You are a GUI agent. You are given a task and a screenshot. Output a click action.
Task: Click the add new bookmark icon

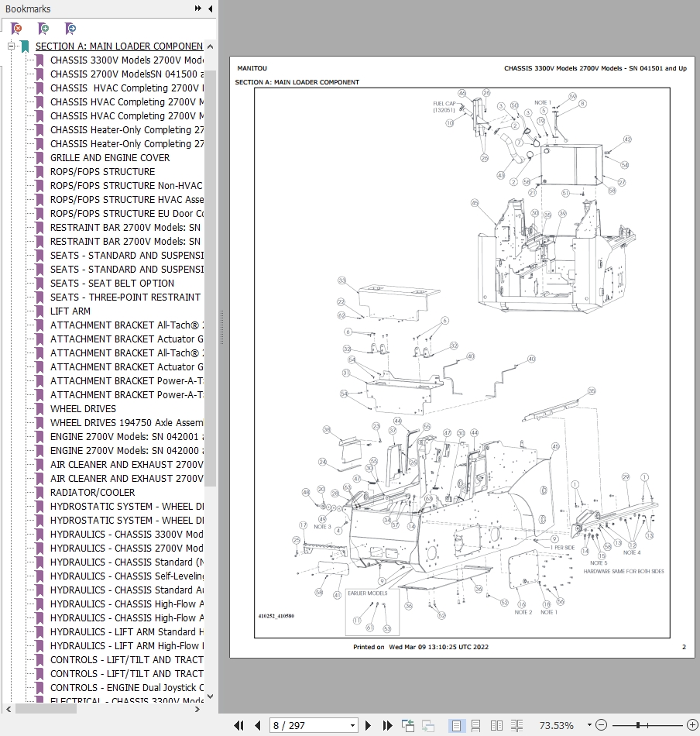43,29
